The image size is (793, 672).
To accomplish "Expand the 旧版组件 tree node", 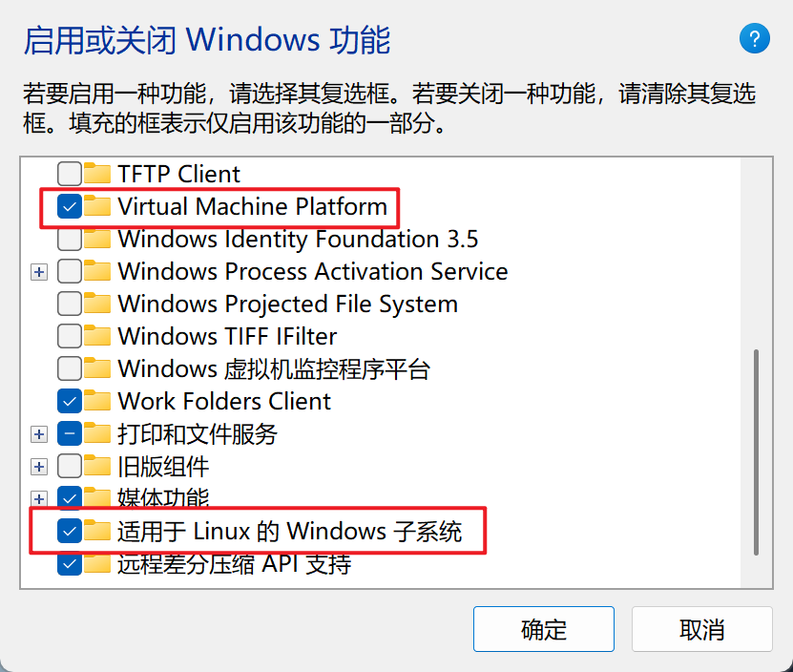I will point(39,467).
